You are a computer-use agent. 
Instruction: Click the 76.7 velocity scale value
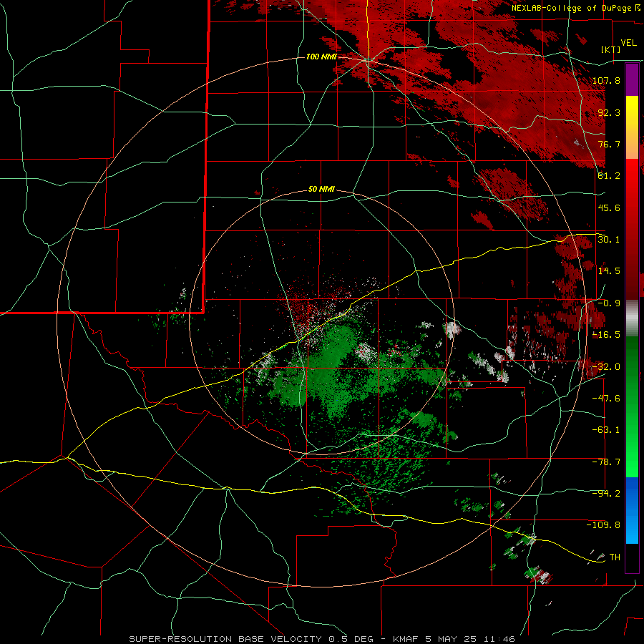(x=609, y=144)
